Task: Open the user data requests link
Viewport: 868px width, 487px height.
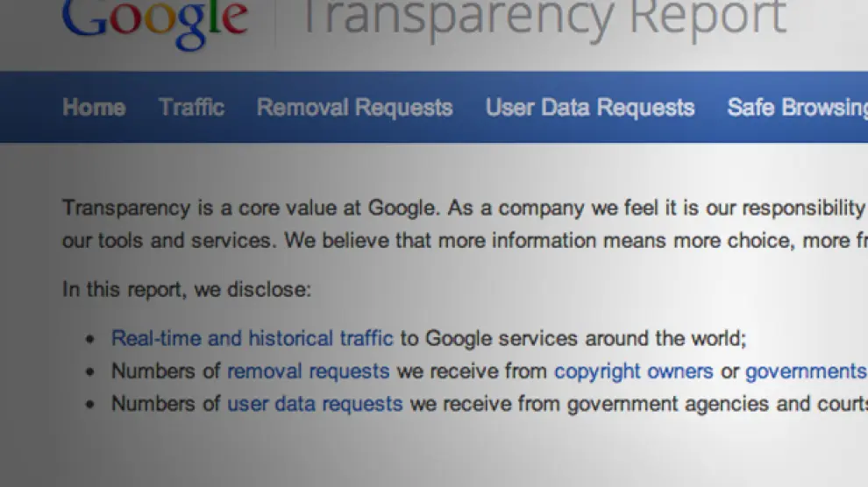Action: (x=315, y=404)
